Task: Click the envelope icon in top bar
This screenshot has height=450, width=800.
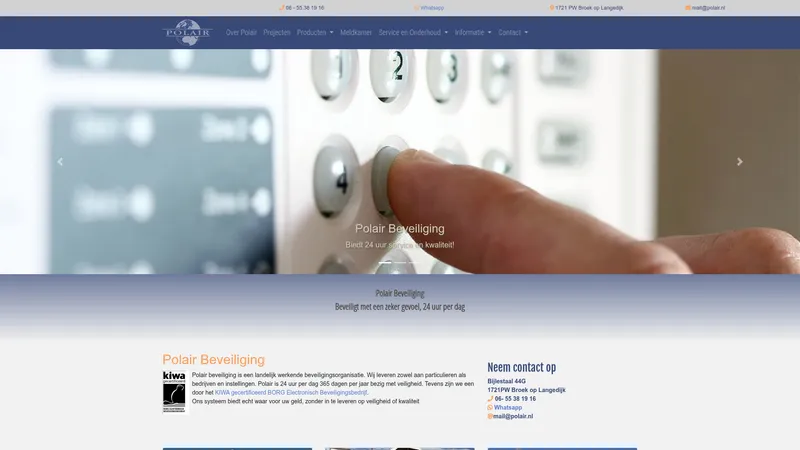Action: pos(688,8)
